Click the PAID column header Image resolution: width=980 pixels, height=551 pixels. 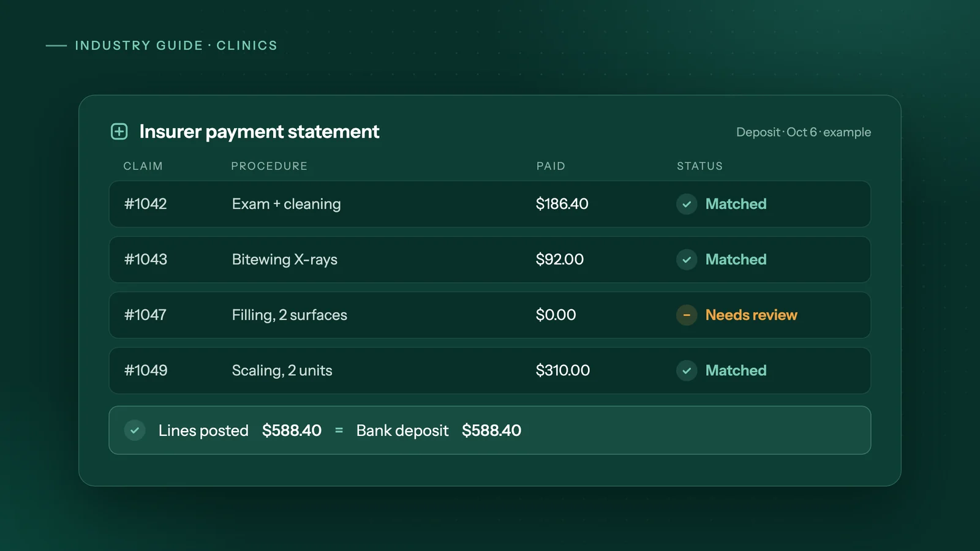coord(551,166)
